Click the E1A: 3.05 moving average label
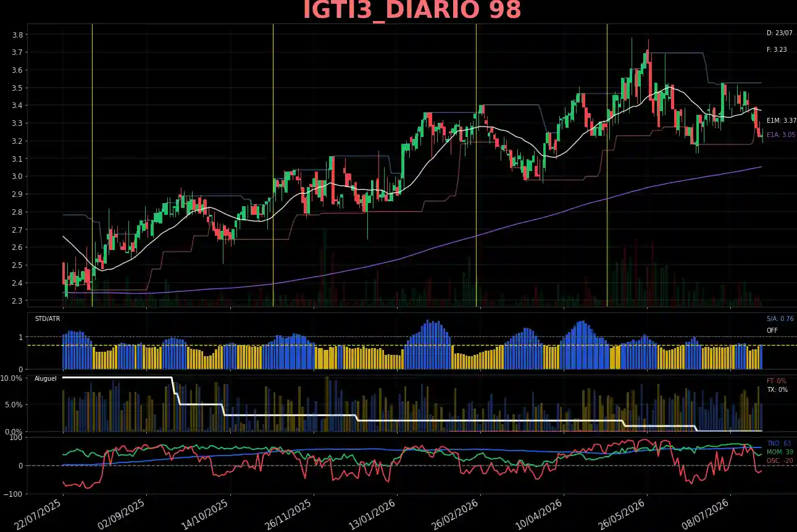 (781, 135)
